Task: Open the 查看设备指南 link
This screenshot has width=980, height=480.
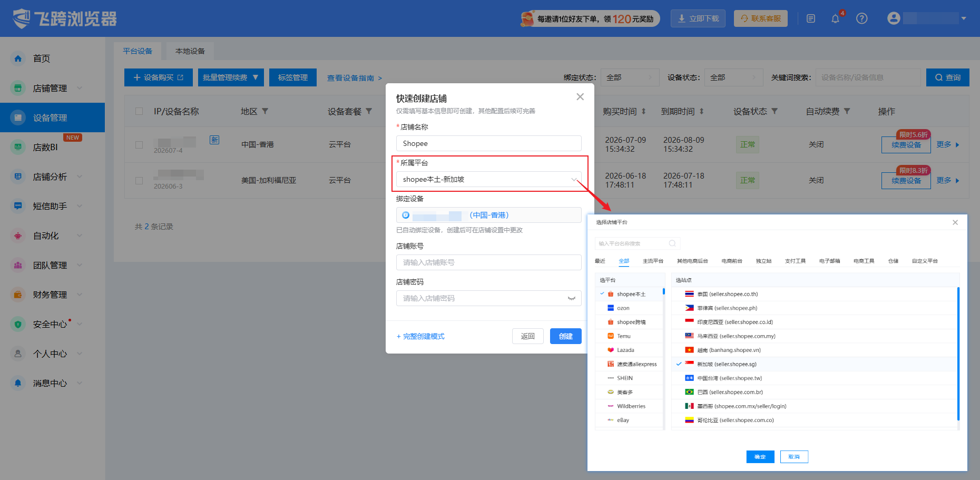Action: pyautogui.click(x=355, y=78)
